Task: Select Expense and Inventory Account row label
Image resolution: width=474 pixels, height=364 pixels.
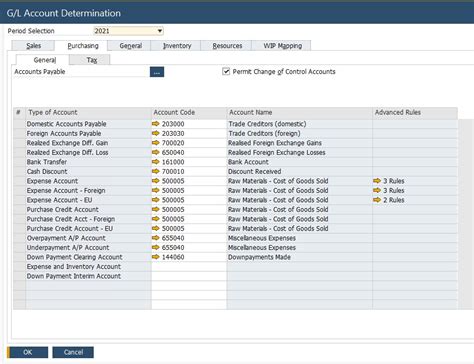Action: coord(88,267)
